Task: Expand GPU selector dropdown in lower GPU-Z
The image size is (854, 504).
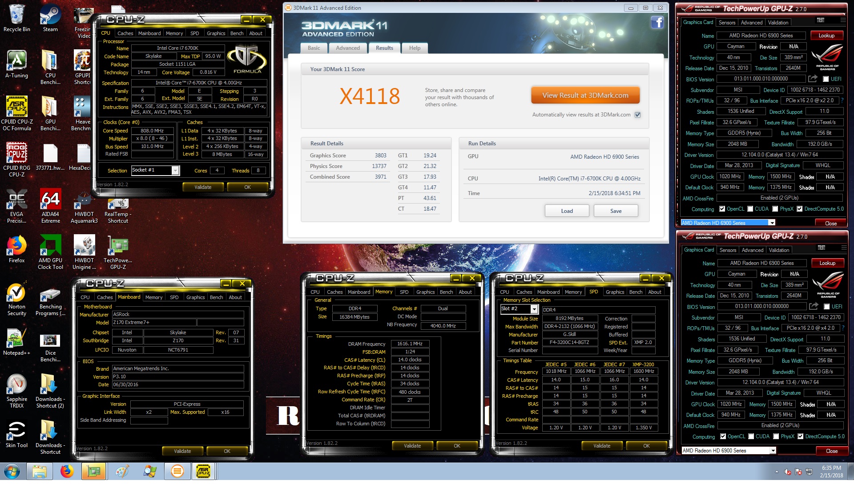Action: (773, 451)
